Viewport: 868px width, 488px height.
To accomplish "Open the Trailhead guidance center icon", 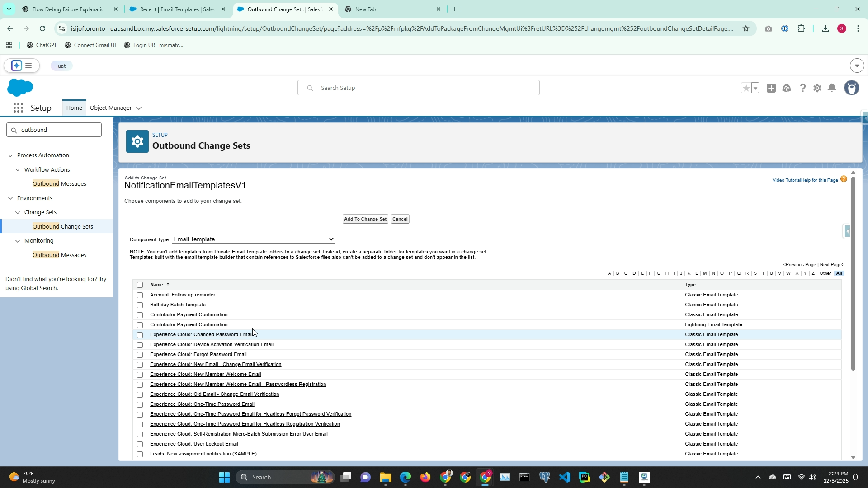I will point(787,88).
